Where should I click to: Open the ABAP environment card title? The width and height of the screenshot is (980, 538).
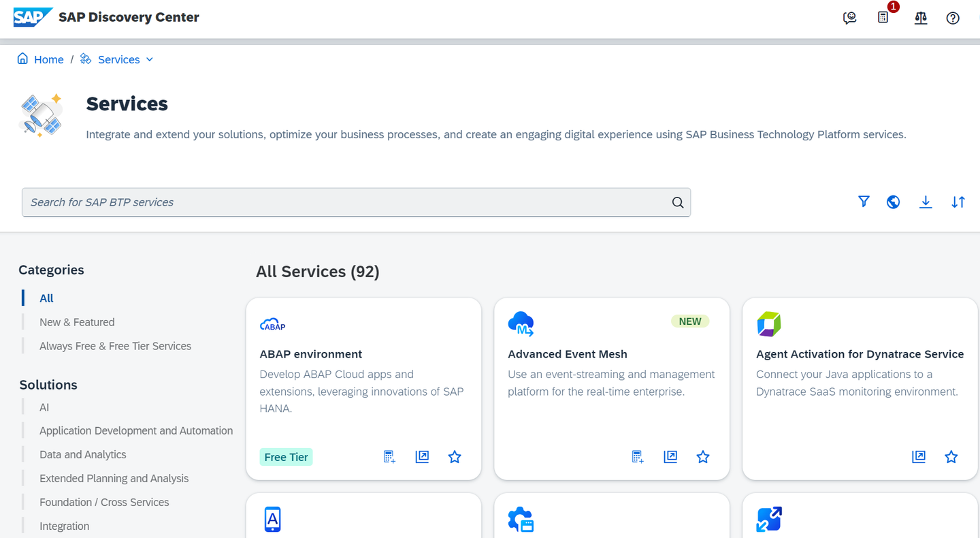(311, 354)
